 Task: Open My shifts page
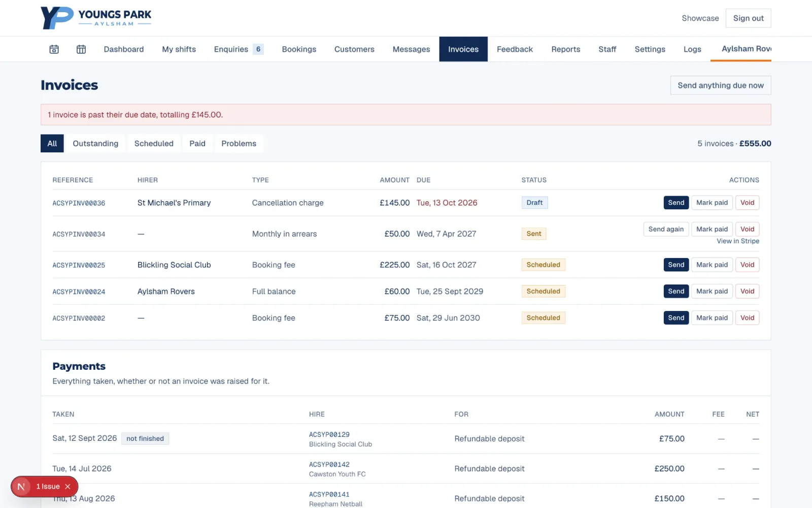[x=179, y=49]
